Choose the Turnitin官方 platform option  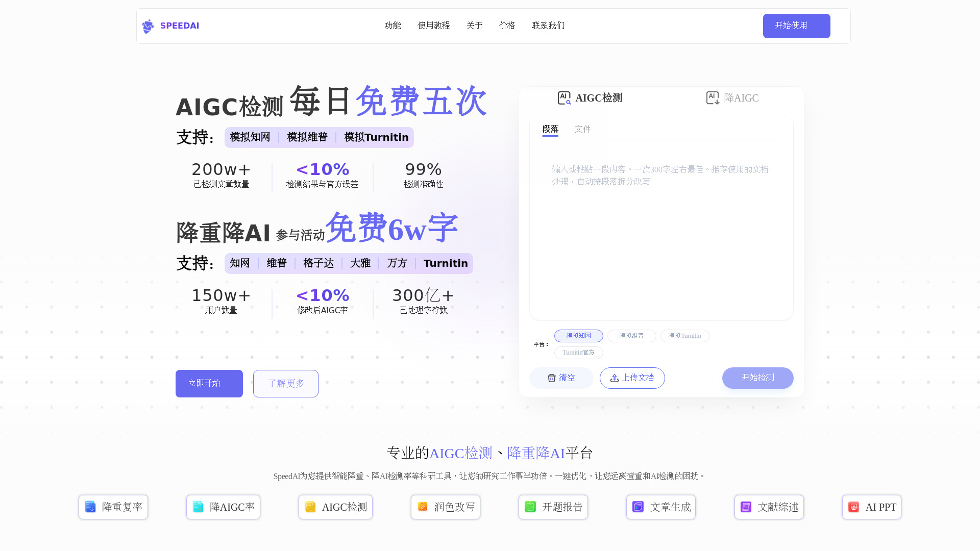point(578,353)
